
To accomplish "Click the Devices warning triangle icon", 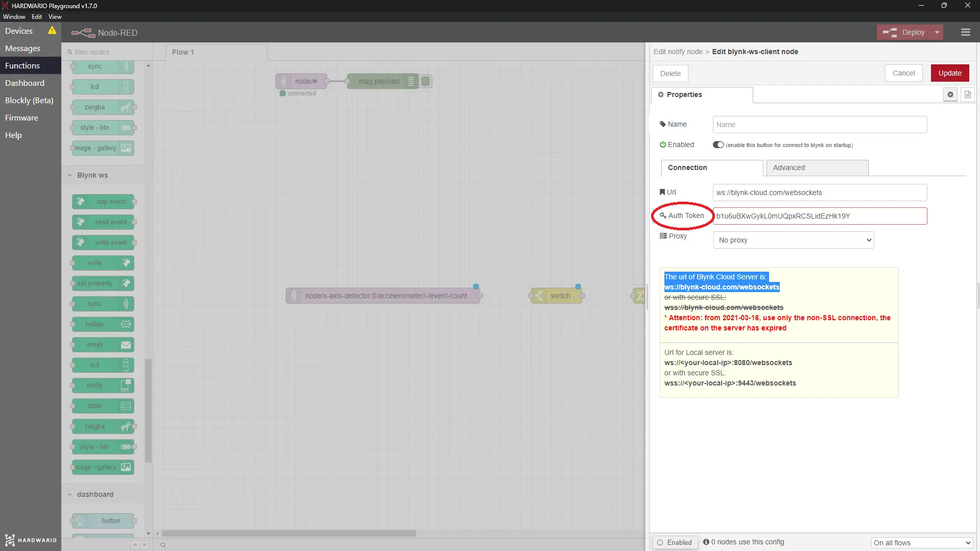I will click(52, 31).
